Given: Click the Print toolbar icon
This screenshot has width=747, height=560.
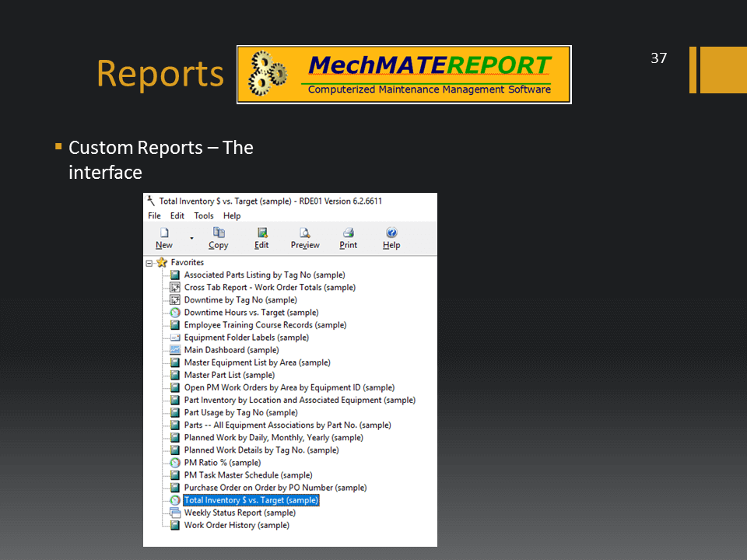Looking at the screenshot, I should pyautogui.click(x=349, y=233).
